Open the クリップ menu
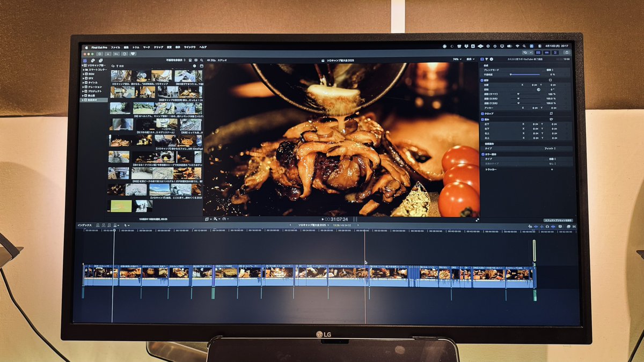 158,47
